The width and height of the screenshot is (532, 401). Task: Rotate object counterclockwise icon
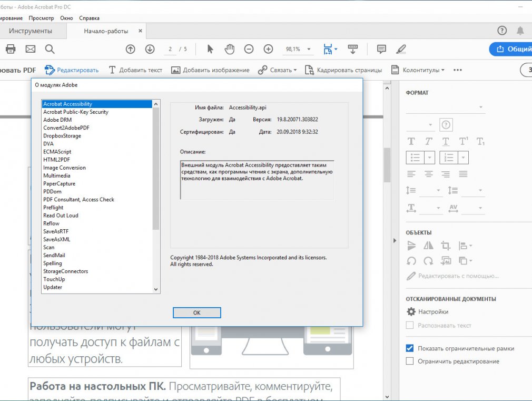(411, 261)
